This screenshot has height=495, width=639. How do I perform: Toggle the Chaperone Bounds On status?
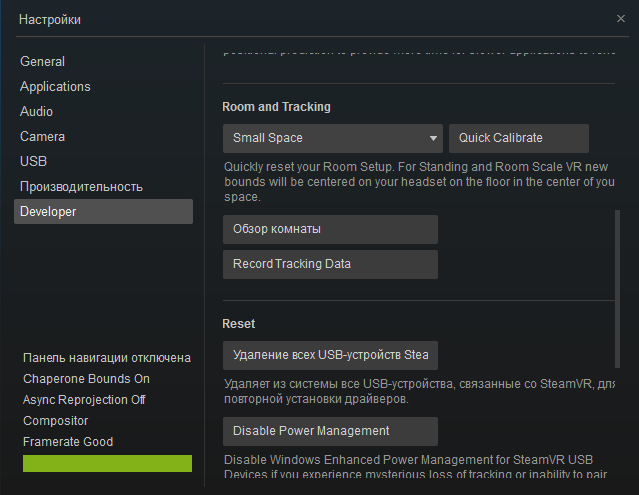[86, 379]
